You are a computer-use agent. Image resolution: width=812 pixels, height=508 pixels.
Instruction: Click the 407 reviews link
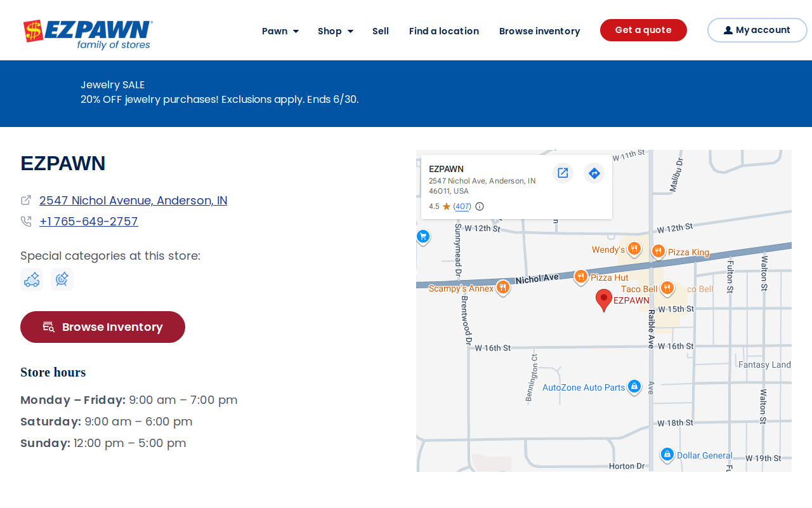[462, 206]
